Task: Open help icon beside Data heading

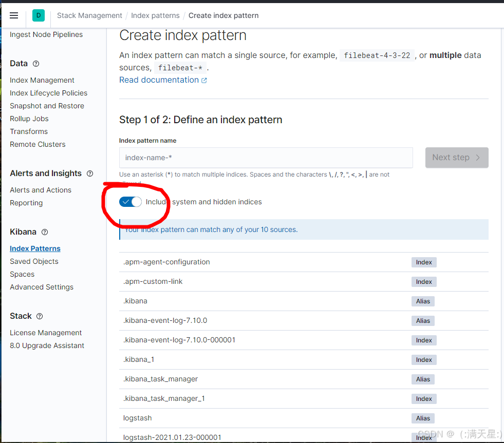Action: [36, 64]
